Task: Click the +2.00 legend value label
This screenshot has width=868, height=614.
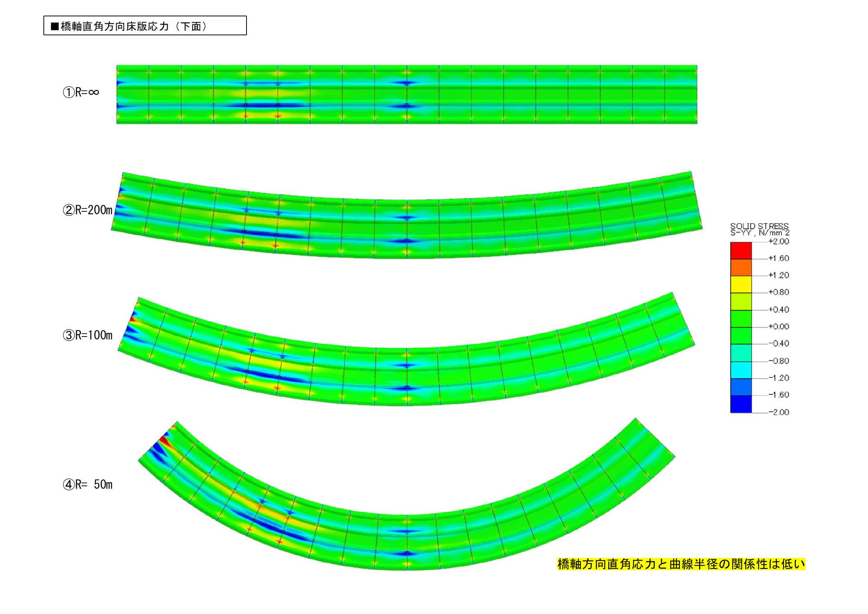Action: click(x=779, y=241)
